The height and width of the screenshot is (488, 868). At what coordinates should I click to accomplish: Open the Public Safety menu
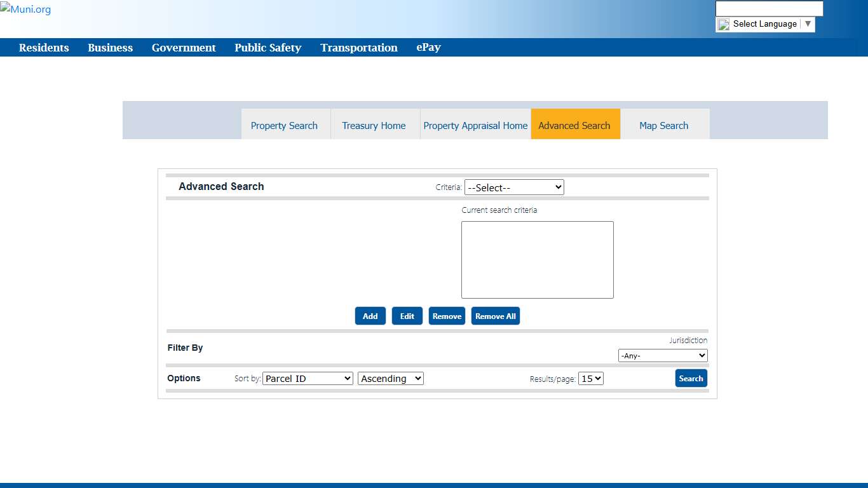coord(268,48)
